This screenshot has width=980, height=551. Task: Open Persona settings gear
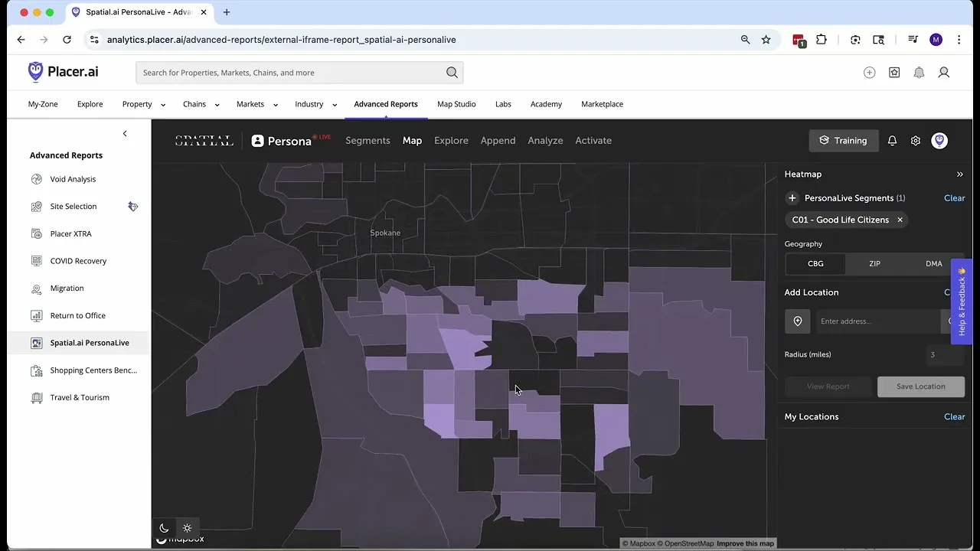point(915,141)
